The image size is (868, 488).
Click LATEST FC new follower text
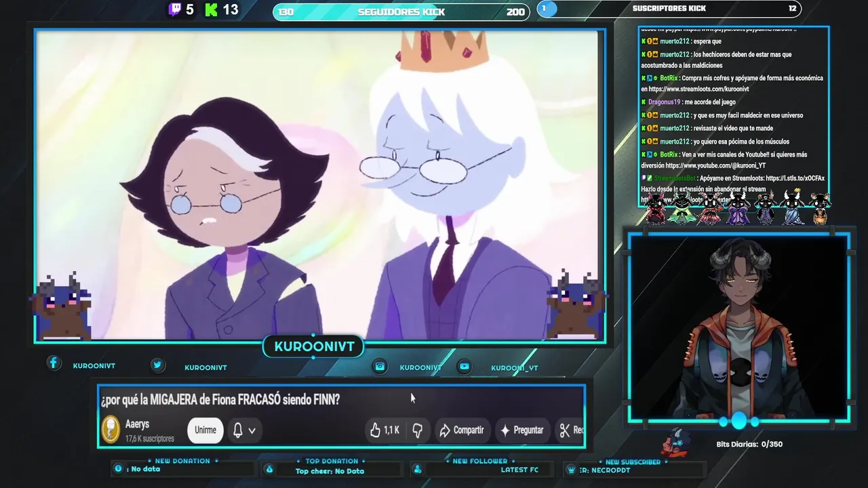pos(519,470)
